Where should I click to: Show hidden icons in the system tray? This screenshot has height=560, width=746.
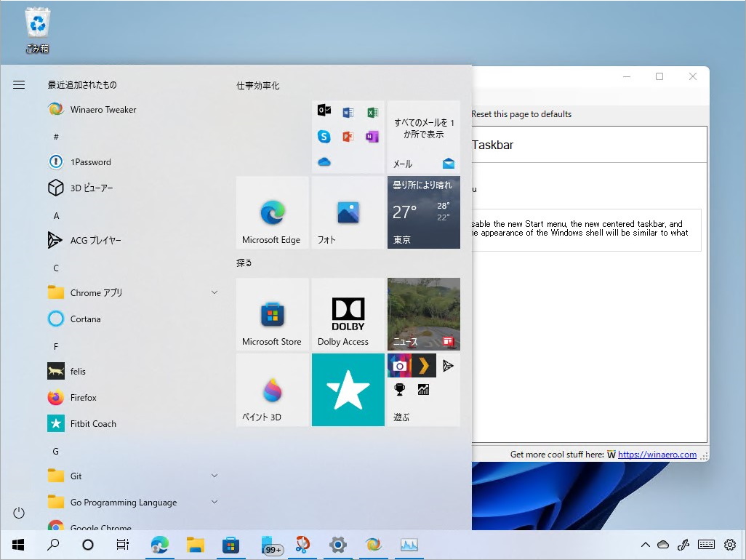pos(645,544)
